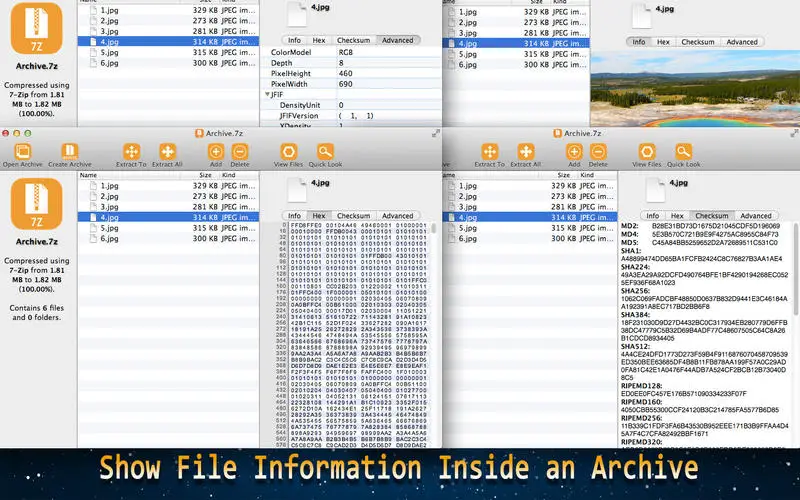Select 5.jpg in the checksum window file list

(x=530, y=228)
